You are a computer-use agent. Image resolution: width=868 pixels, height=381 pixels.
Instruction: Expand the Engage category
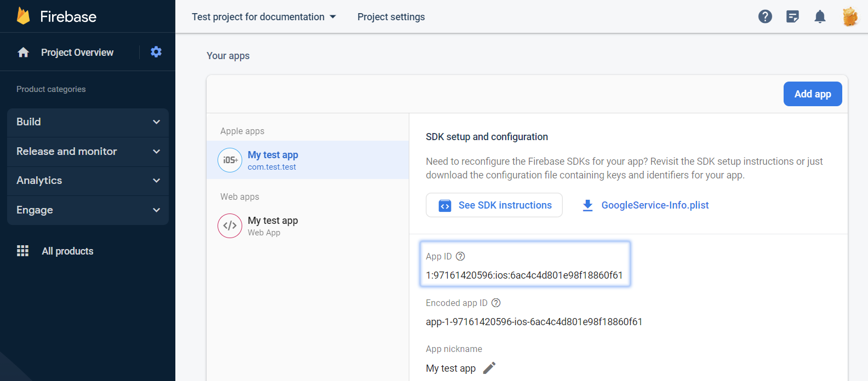tap(88, 210)
